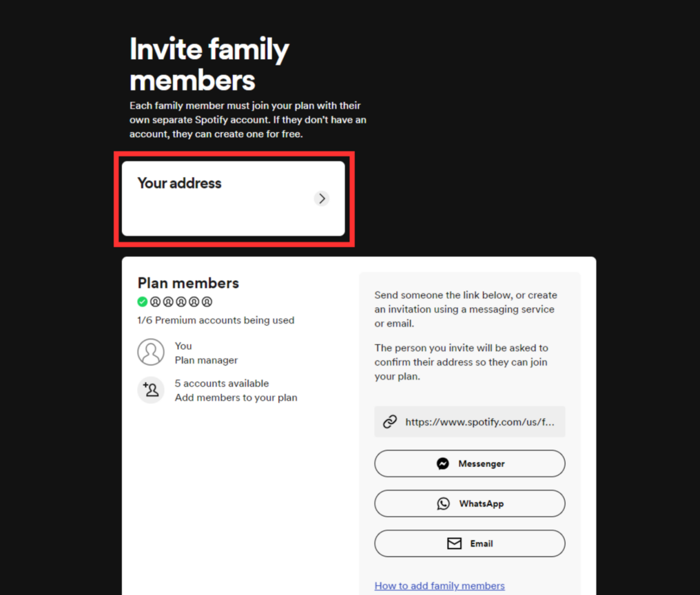Click the 1/6 Premium accounts indicator
The image size is (700, 595).
tap(216, 320)
